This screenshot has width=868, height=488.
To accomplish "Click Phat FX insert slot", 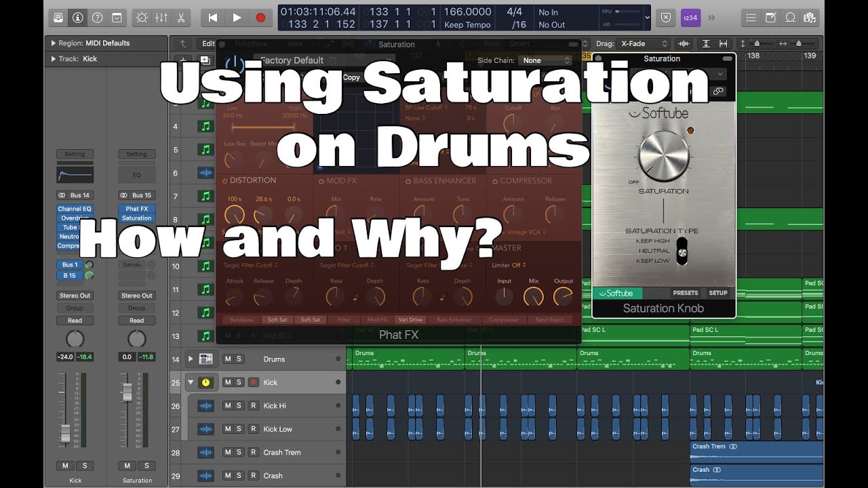I will [x=136, y=209].
